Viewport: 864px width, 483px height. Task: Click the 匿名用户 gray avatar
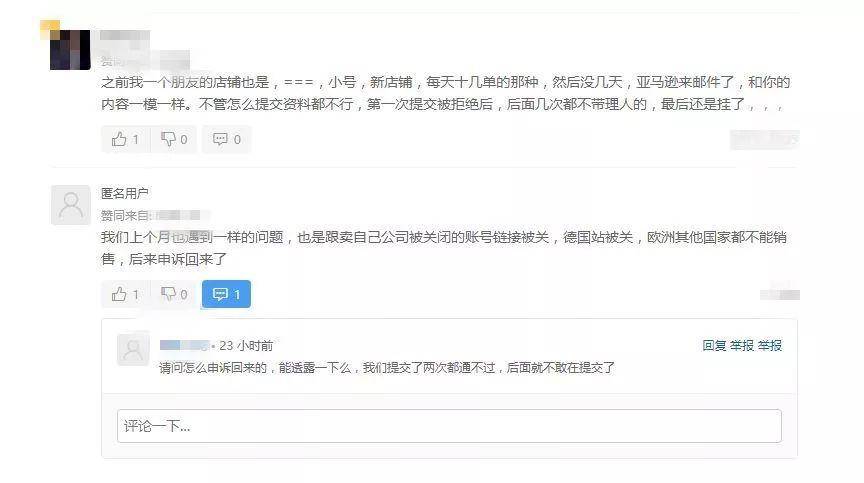(x=71, y=205)
